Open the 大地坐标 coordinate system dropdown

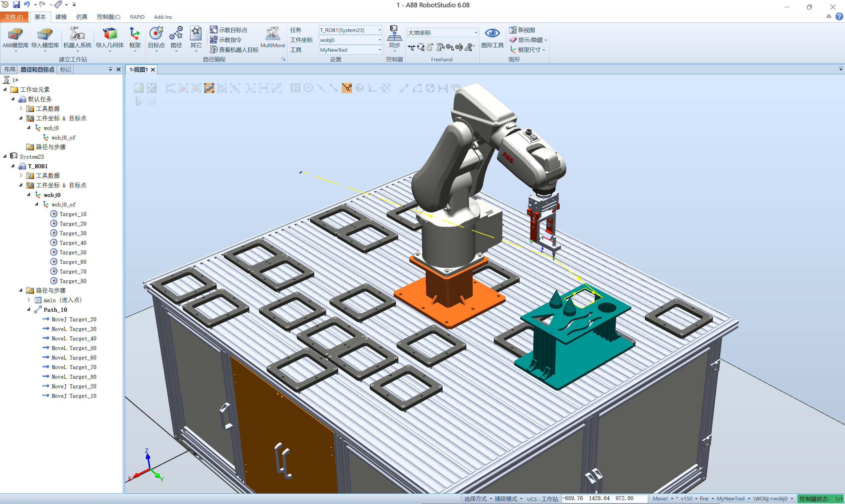(442, 33)
